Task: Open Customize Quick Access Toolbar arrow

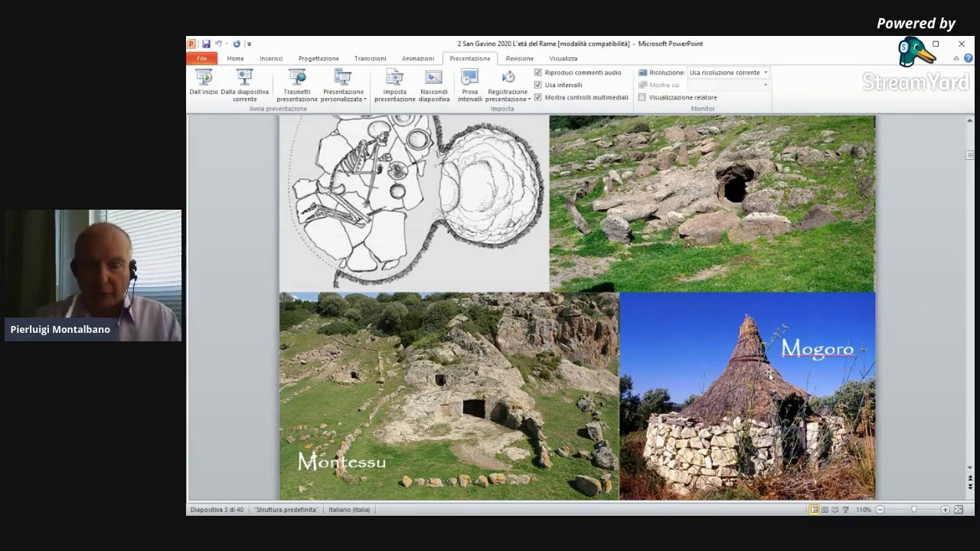Action: pos(249,44)
